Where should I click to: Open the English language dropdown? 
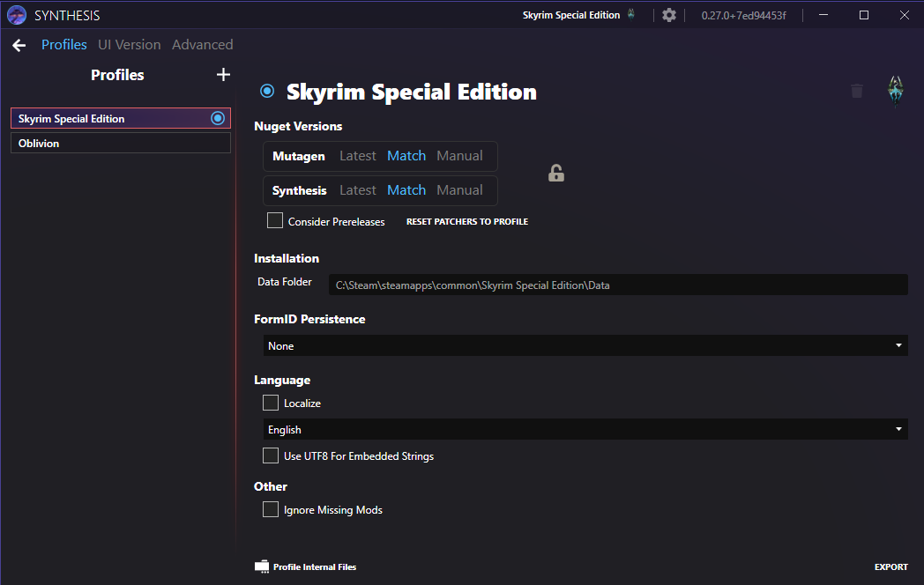pos(585,429)
